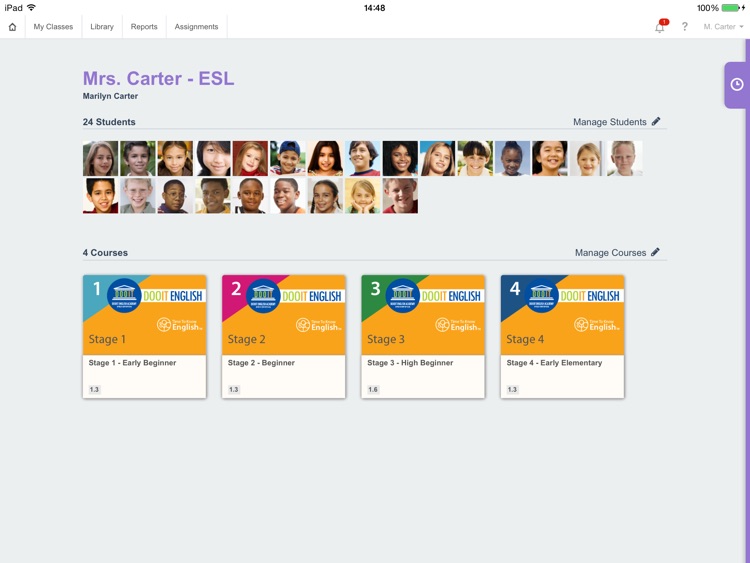Click Manage Courses
Image resolution: width=750 pixels, height=563 pixels.
617,253
